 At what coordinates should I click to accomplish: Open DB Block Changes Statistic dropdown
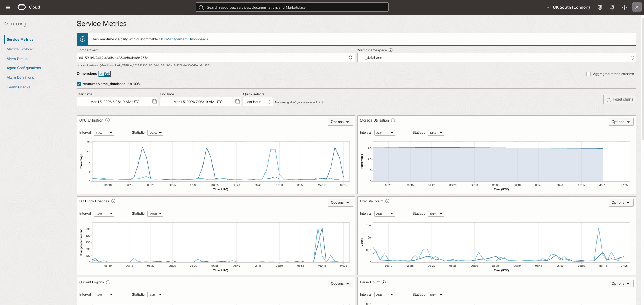coord(155,214)
